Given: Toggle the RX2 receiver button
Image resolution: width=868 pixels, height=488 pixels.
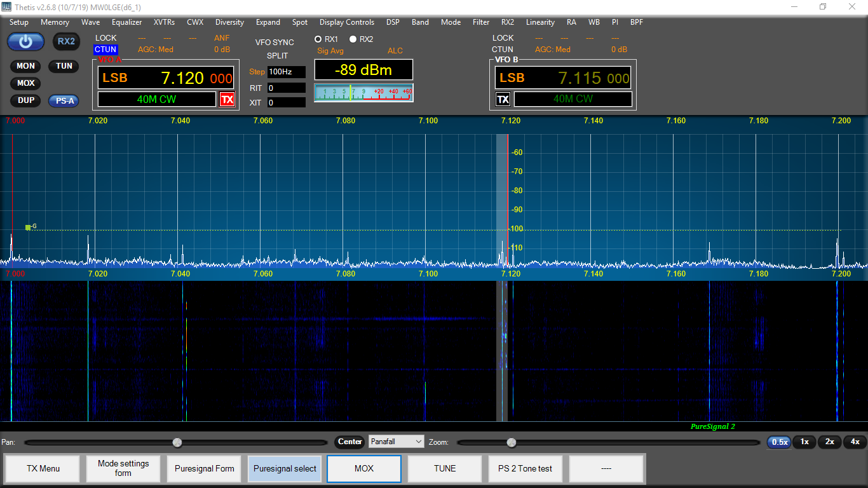Looking at the screenshot, I should [x=66, y=42].
